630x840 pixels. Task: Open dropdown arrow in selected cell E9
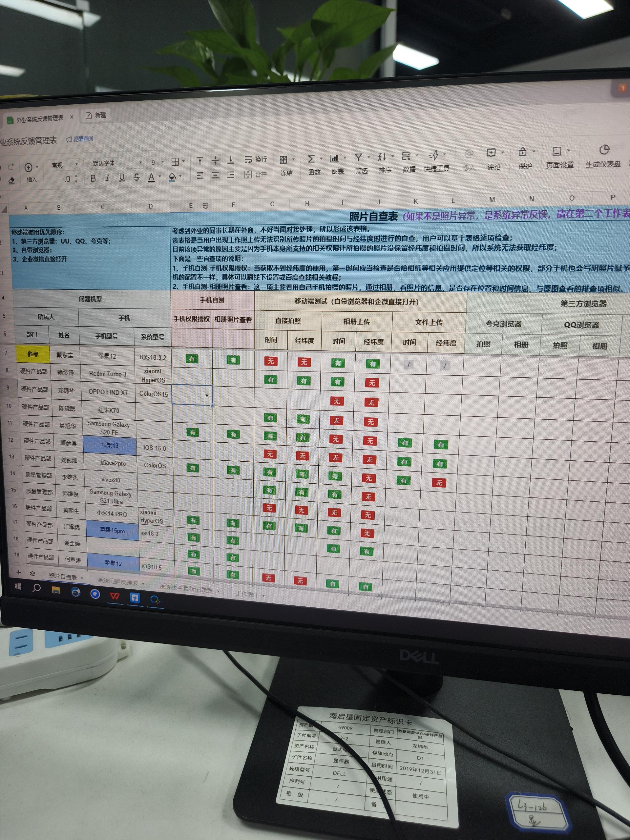point(207,396)
